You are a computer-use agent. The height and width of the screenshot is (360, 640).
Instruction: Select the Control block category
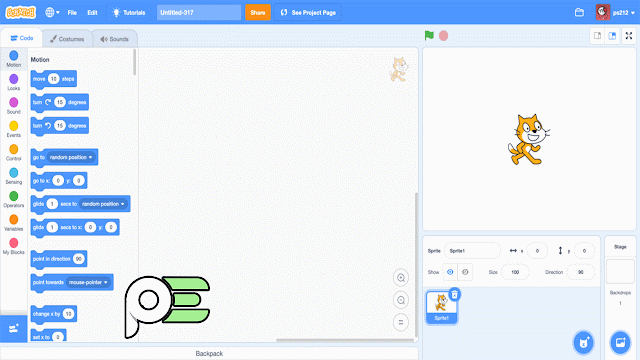pos(13,152)
